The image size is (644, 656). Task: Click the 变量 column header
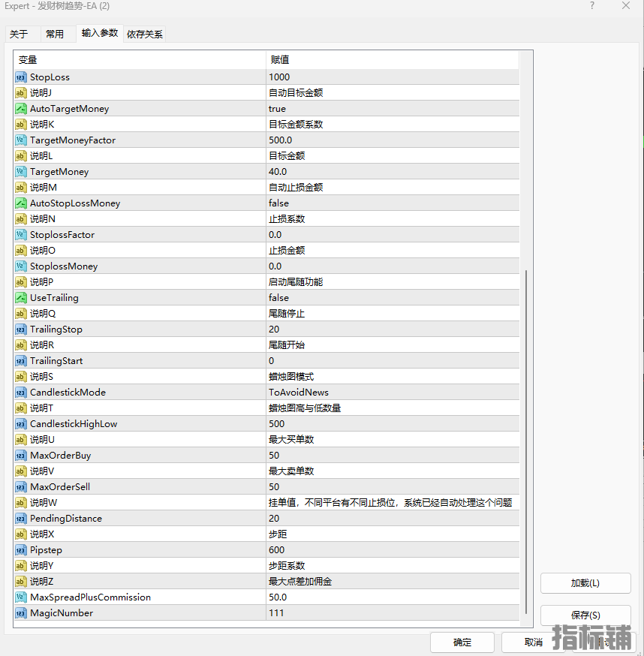coord(140,60)
